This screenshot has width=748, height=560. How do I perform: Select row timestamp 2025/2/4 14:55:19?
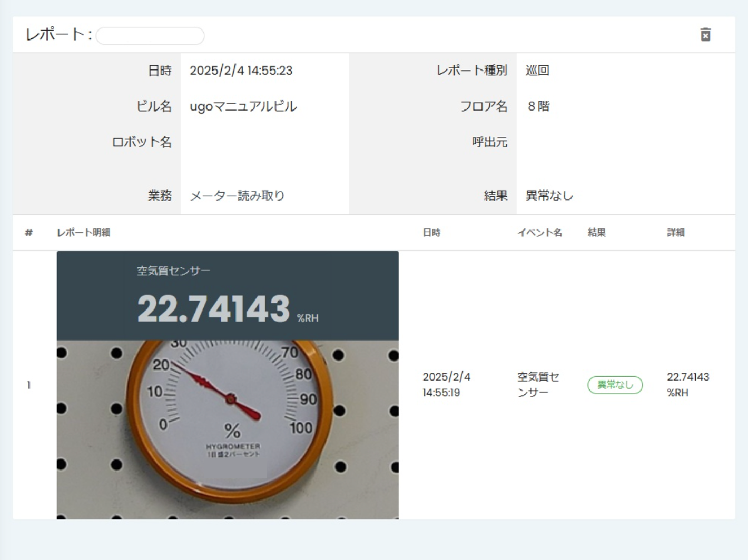[446, 385]
